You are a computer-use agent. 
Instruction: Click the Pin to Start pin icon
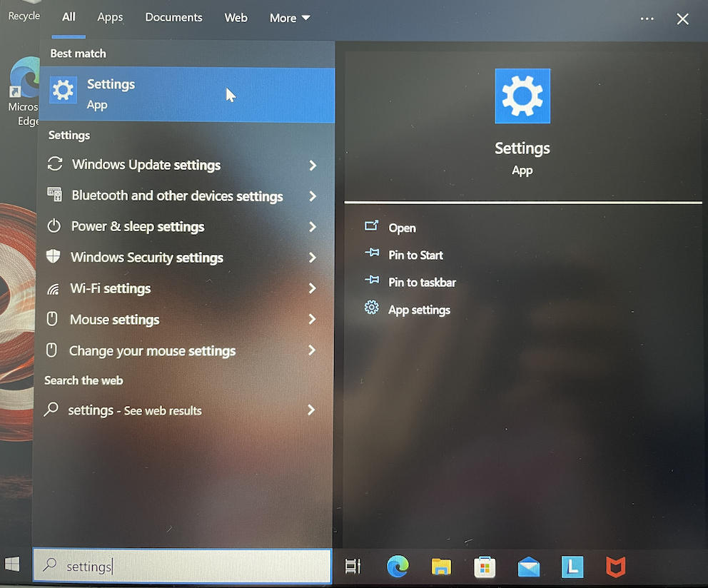pos(372,253)
